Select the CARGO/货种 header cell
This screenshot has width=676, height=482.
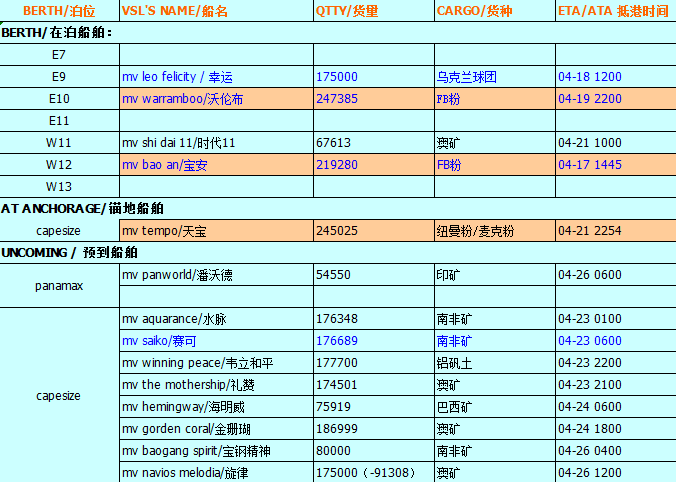click(495, 11)
